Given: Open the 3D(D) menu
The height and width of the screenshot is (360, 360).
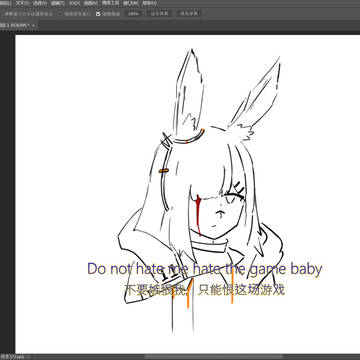Looking at the screenshot, I should [x=75, y=3].
